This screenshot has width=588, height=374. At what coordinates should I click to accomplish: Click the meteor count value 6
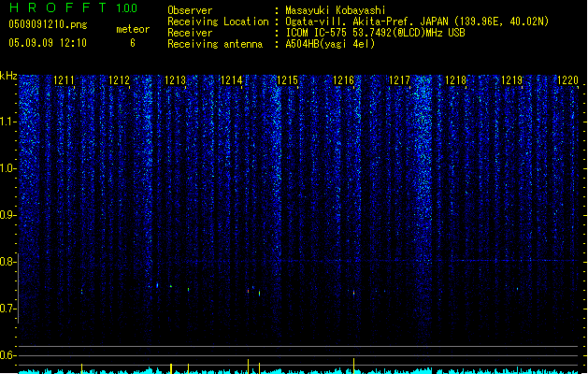(133, 43)
